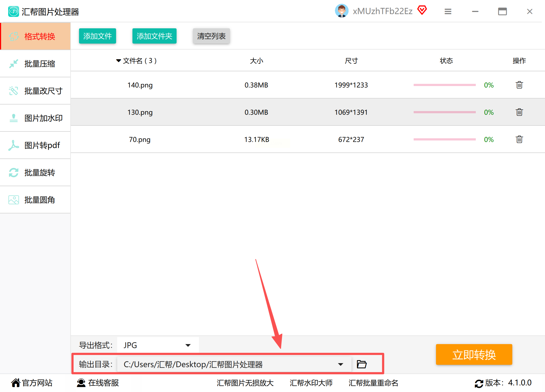Select the 图片转pdf sidebar item

tap(35, 145)
